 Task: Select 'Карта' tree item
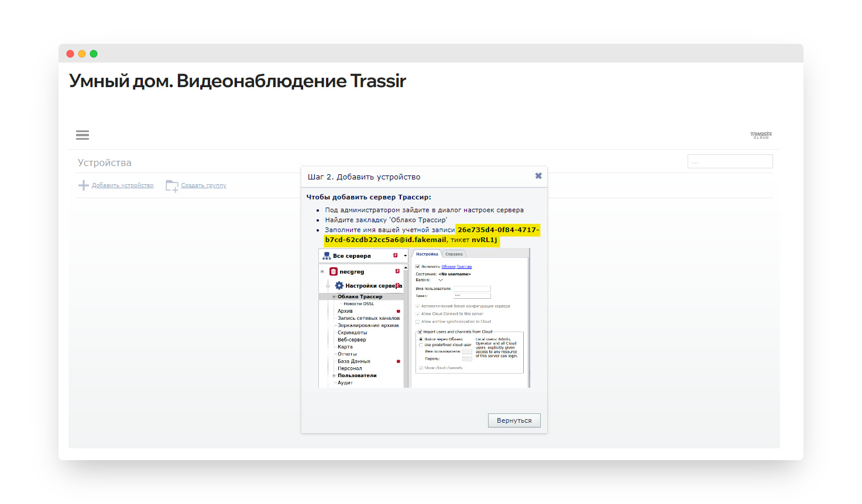click(345, 347)
